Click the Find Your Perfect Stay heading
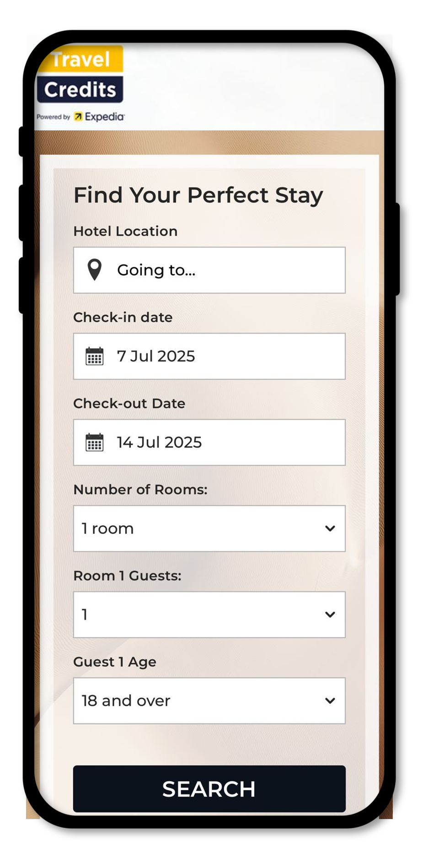 (198, 195)
